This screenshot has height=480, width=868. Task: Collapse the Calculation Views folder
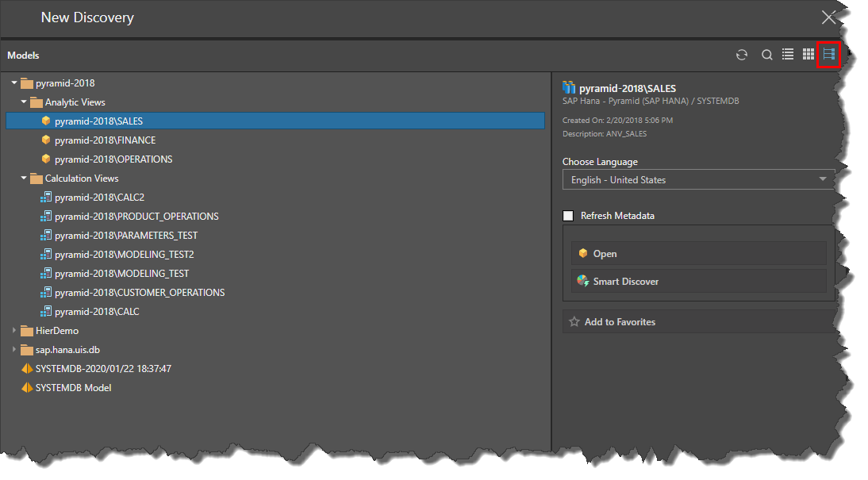pyautogui.click(x=24, y=179)
